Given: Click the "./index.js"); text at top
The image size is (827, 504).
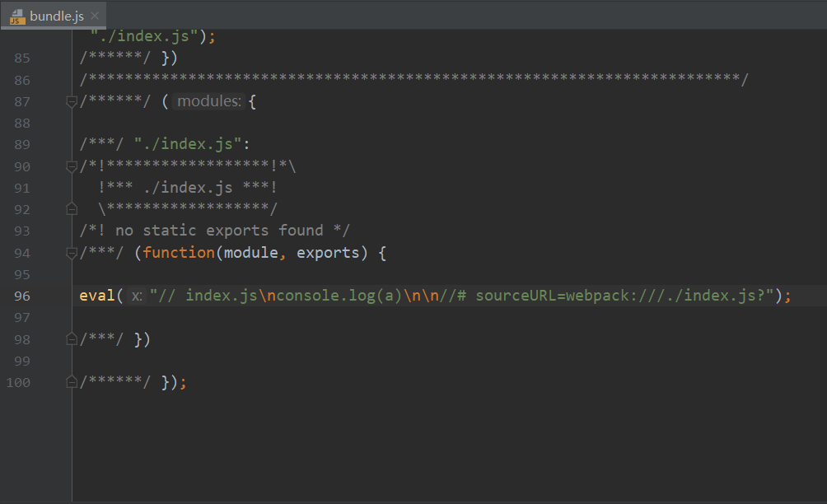Looking at the screenshot, I should pos(153,36).
